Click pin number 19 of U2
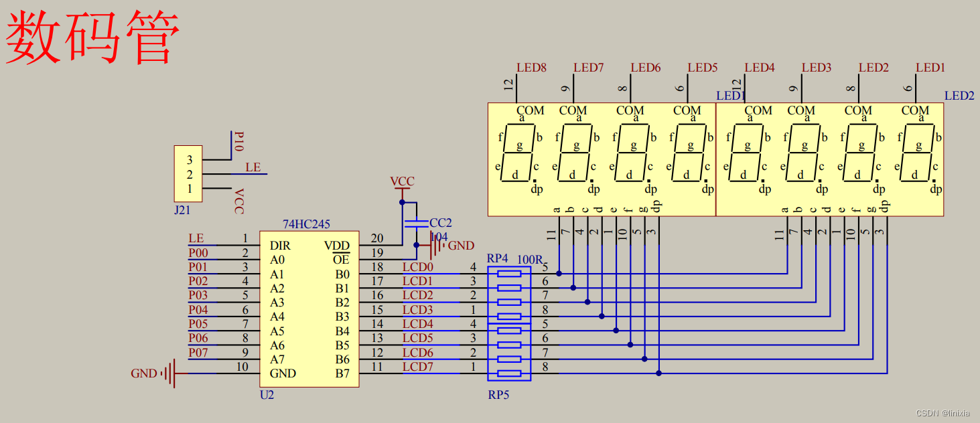 pos(377,252)
